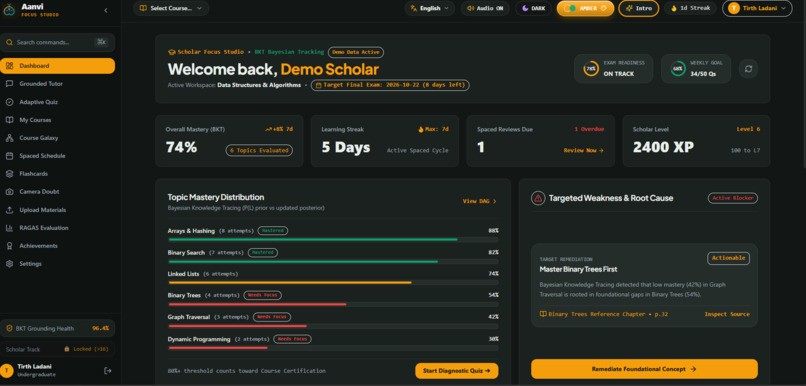Click the Aanvi logo icon
Image resolution: width=806 pixels, height=386 pixels.
point(9,9)
